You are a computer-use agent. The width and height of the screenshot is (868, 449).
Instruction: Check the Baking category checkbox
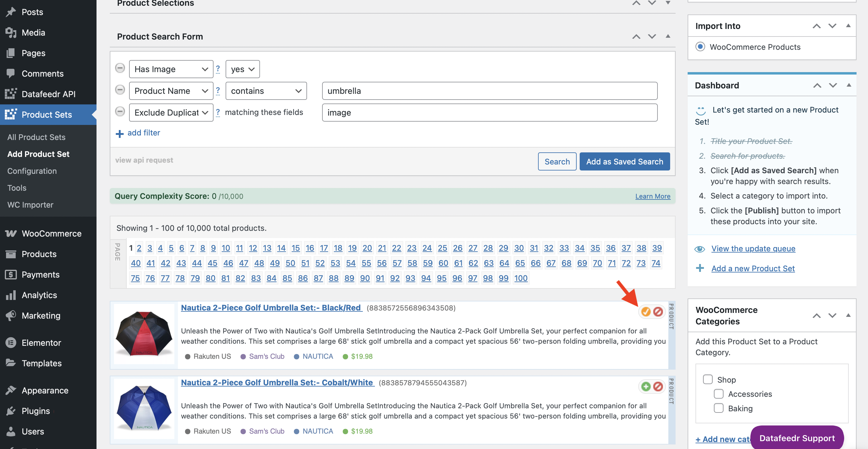coord(718,408)
